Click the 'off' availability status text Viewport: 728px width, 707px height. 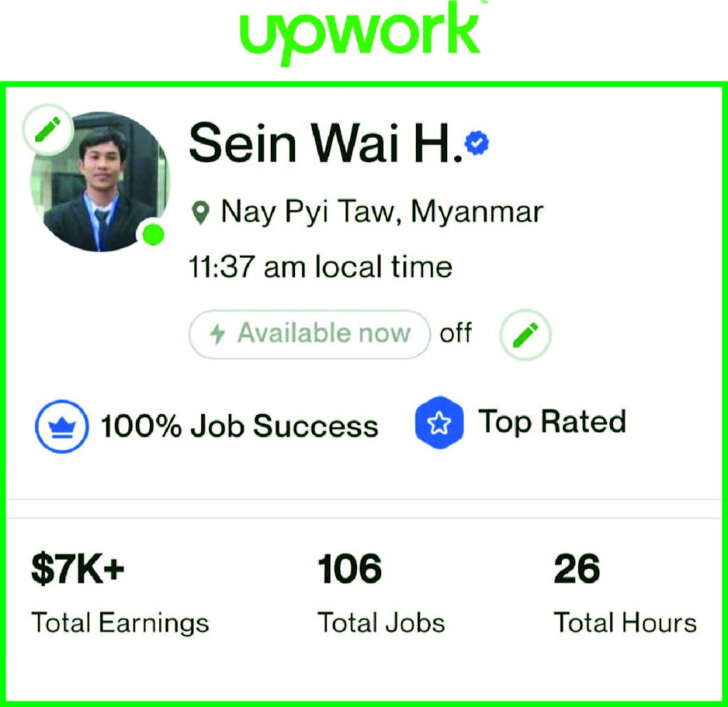pos(456,333)
